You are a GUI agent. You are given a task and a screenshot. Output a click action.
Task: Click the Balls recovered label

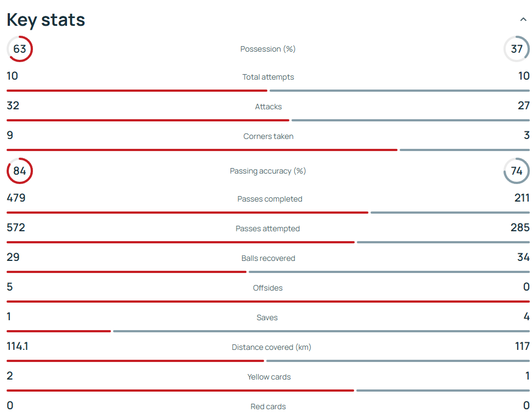coord(268,258)
